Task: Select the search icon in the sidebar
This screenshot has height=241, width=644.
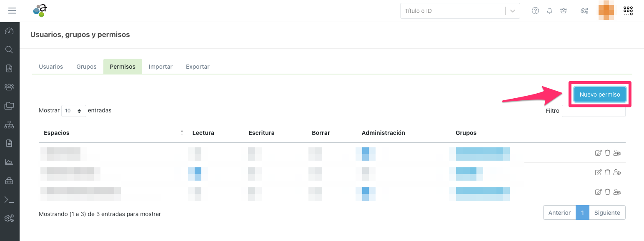Action: (x=9, y=49)
